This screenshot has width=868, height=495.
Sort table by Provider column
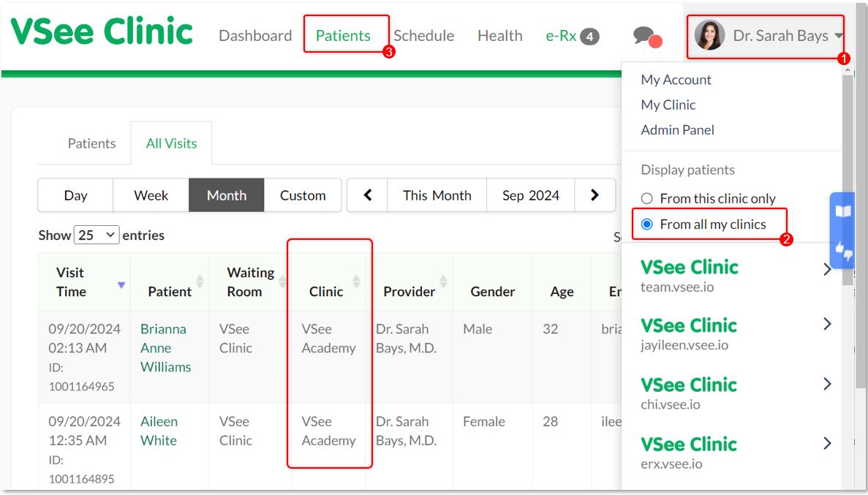(x=443, y=281)
